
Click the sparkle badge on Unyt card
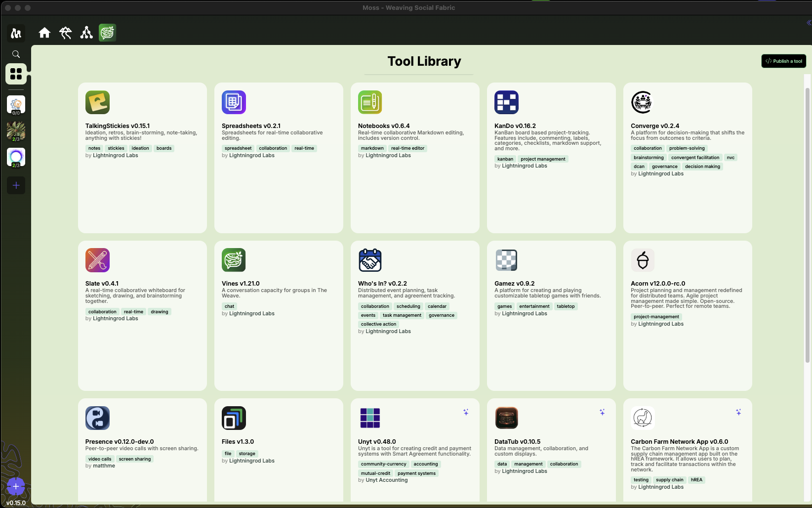pos(466,412)
